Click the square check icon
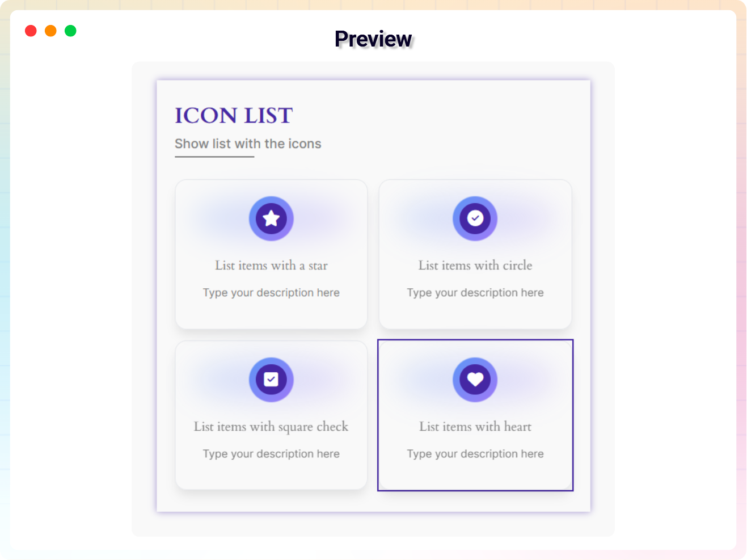The width and height of the screenshot is (747, 560). 271,380
